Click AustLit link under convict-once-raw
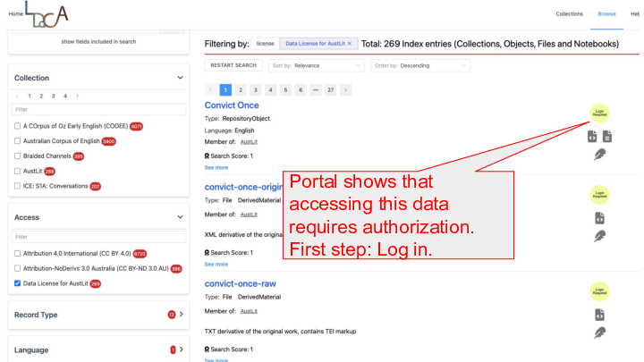Screen dimensions: 644x362 pyautogui.click(x=249, y=311)
